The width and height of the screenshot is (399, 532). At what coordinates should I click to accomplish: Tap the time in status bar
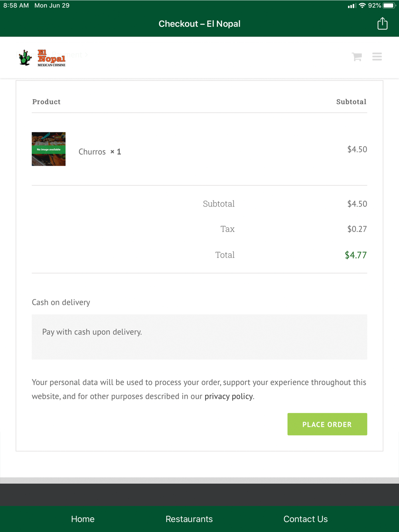click(x=16, y=6)
